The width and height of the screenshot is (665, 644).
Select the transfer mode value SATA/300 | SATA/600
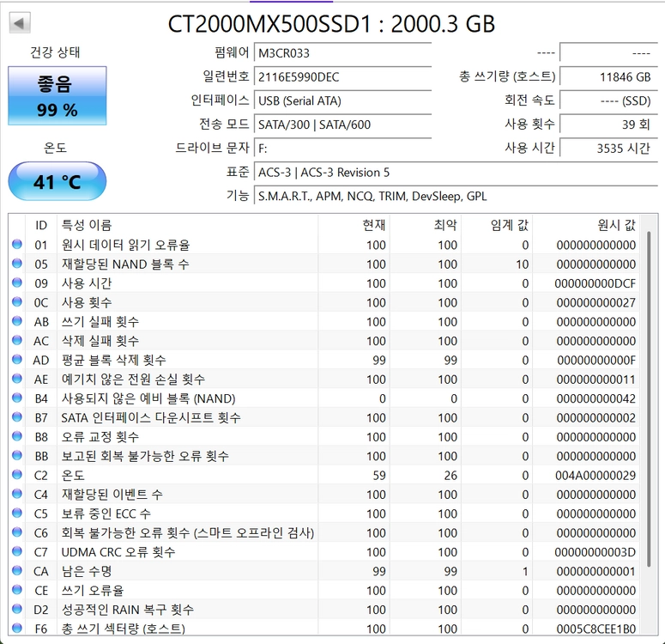tap(342, 125)
